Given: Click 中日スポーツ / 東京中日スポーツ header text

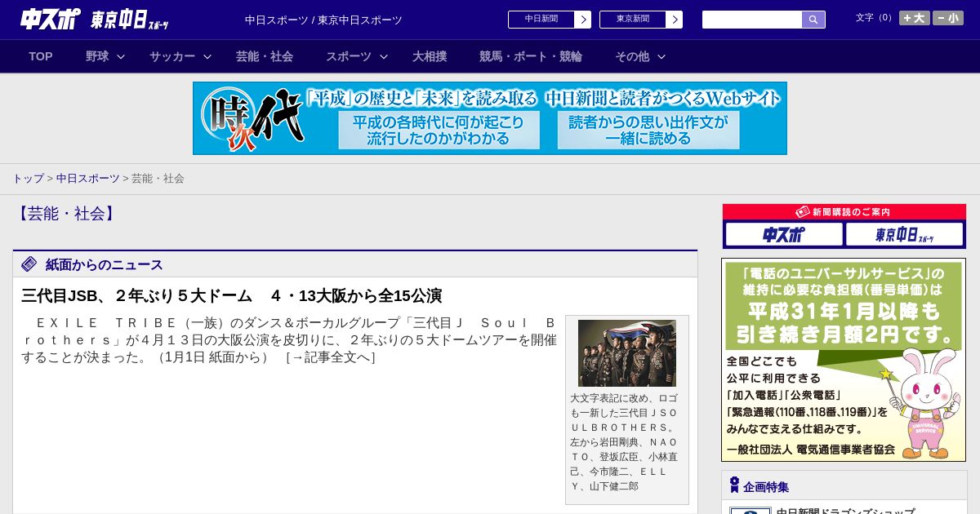Looking at the screenshot, I should point(323,20).
